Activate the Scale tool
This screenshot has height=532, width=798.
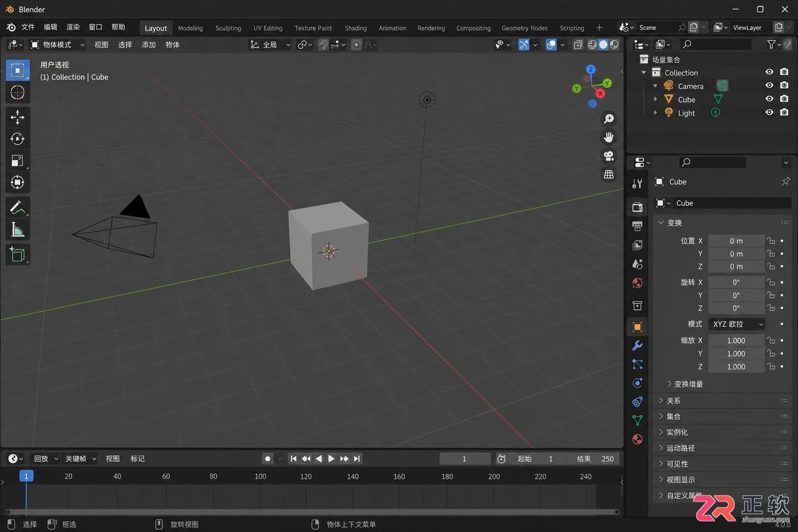click(18, 161)
